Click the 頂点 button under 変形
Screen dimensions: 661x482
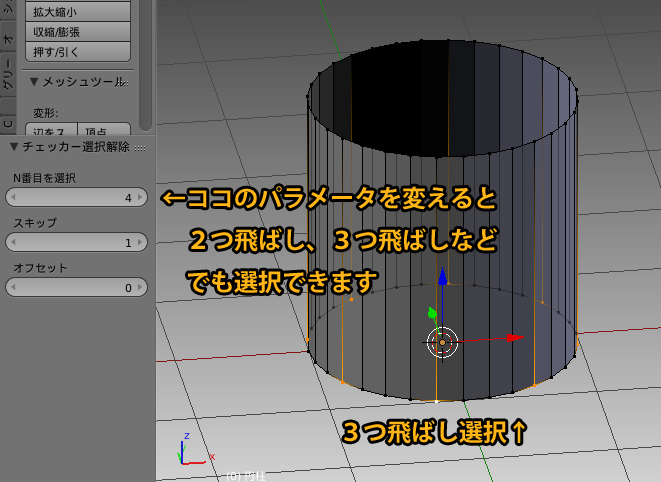(x=104, y=129)
